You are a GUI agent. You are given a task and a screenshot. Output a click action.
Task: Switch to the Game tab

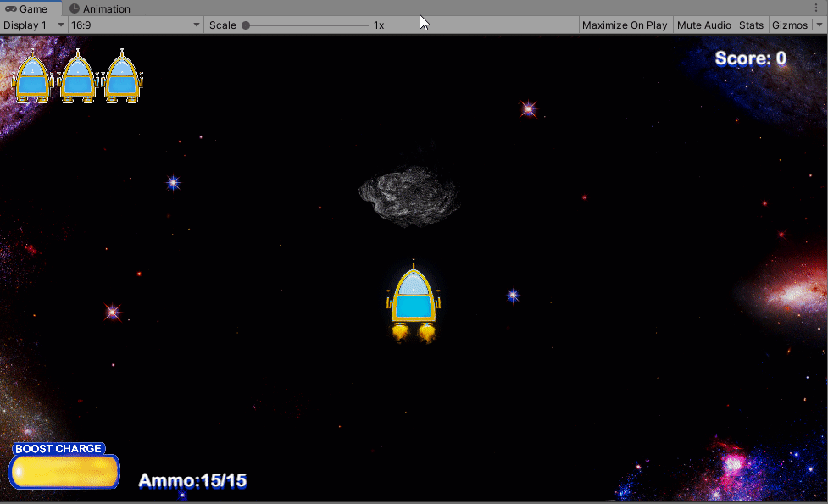click(31, 8)
